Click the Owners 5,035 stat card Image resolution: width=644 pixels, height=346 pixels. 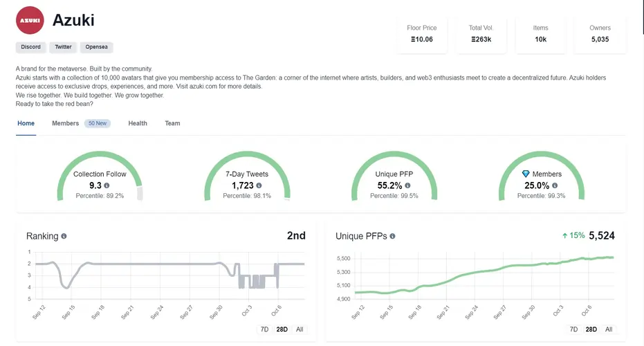pos(600,35)
